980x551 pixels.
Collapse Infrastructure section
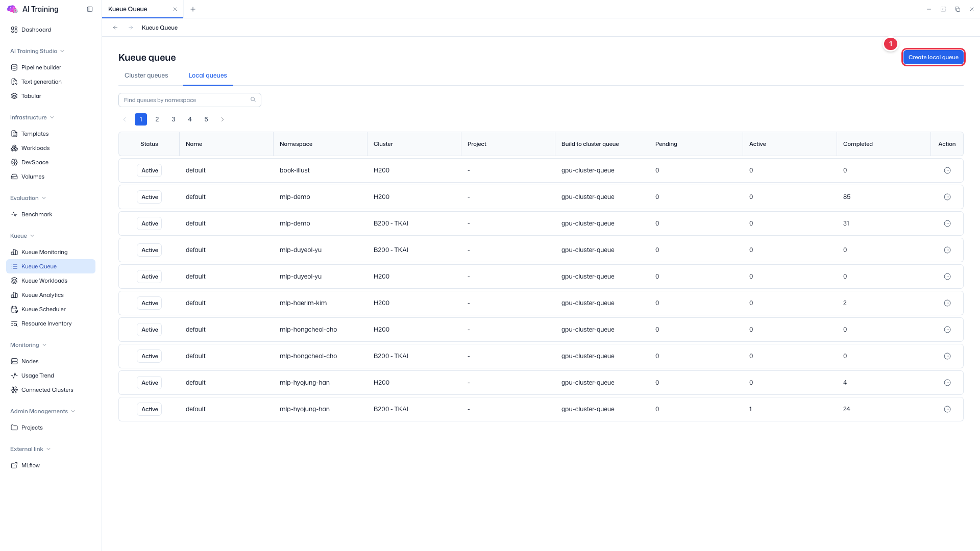pyautogui.click(x=32, y=117)
